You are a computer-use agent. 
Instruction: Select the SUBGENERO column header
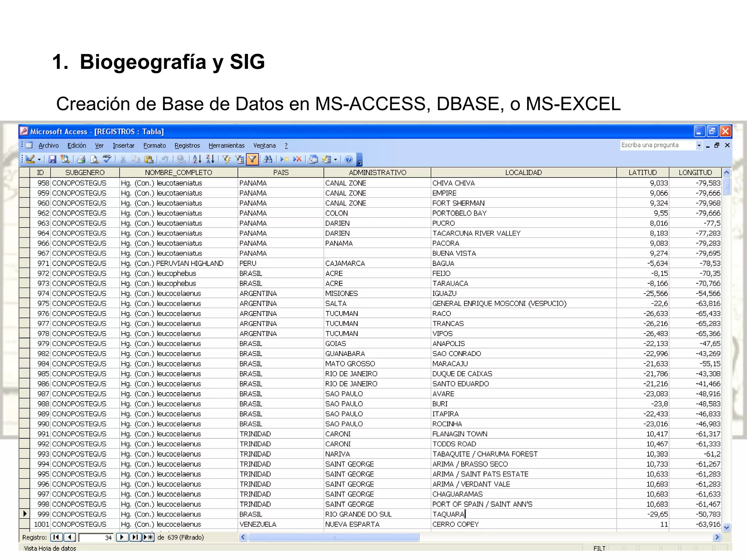coord(85,172)
